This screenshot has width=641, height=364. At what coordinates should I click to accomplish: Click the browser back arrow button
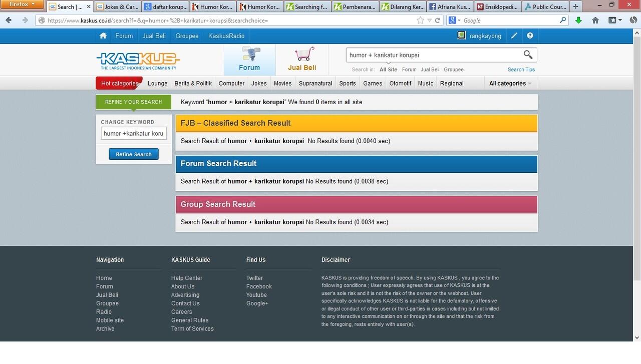9,20
